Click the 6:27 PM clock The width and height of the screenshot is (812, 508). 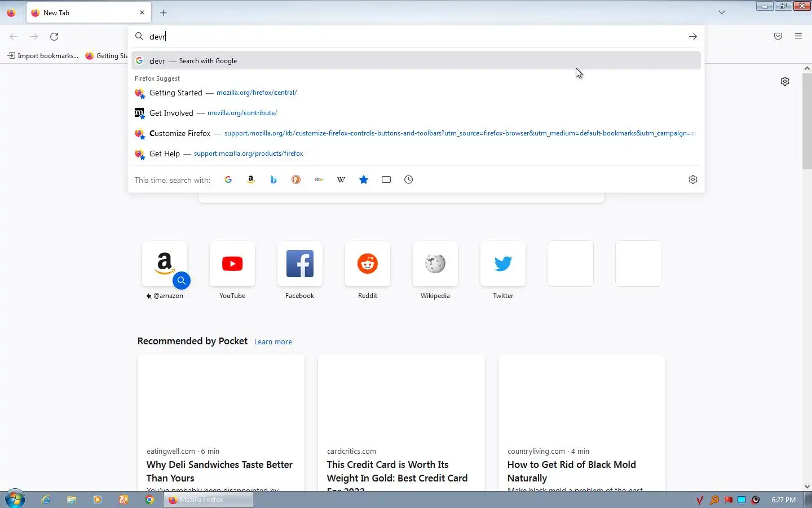click(783, 500)
